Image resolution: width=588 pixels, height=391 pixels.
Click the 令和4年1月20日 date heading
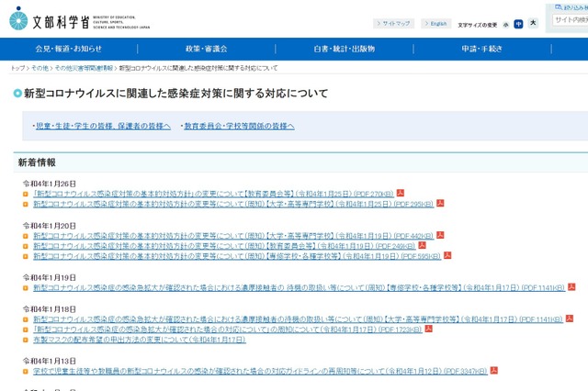tap(49, 226)
